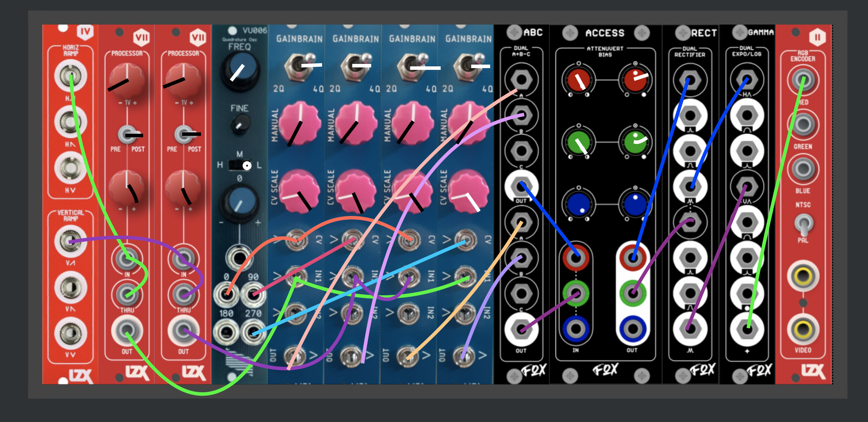Toggle the NTSC/PAL switch
The image size is (868, 422).
pyautogui.click(x=803, y=224)
